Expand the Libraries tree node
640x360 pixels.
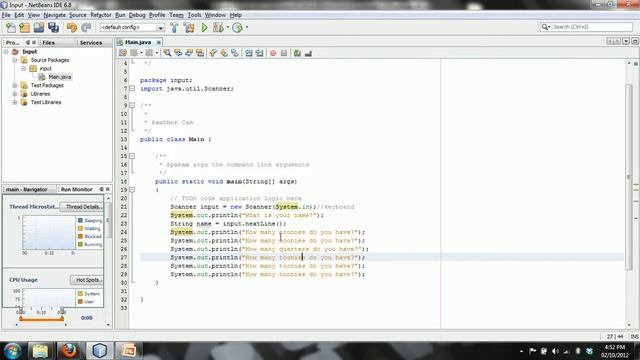point(15,94)
